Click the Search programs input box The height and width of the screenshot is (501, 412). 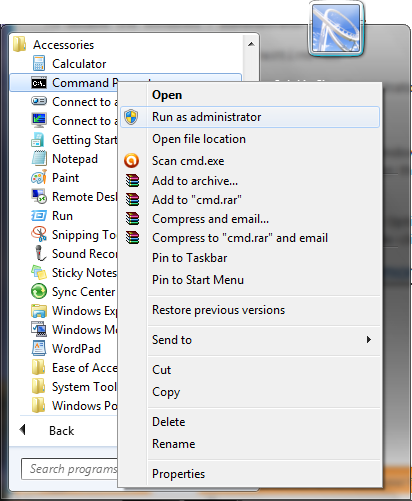click(x=69, y=469)
